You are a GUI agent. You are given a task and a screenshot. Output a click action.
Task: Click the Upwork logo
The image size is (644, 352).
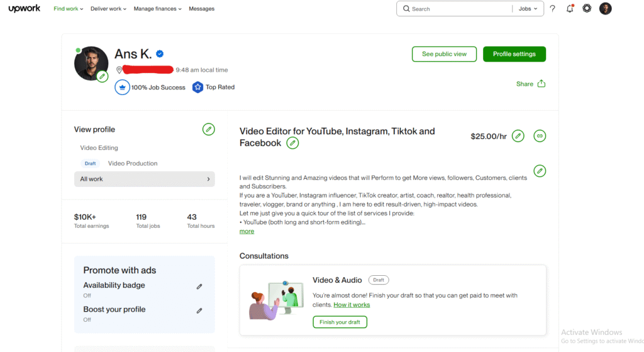pyautogui.click(x=26, y=9)
